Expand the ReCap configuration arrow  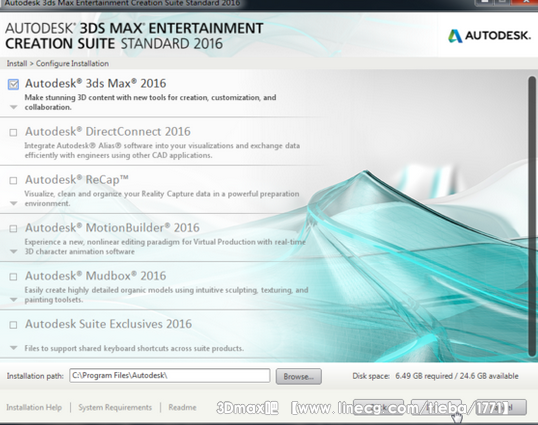(14, 203)
